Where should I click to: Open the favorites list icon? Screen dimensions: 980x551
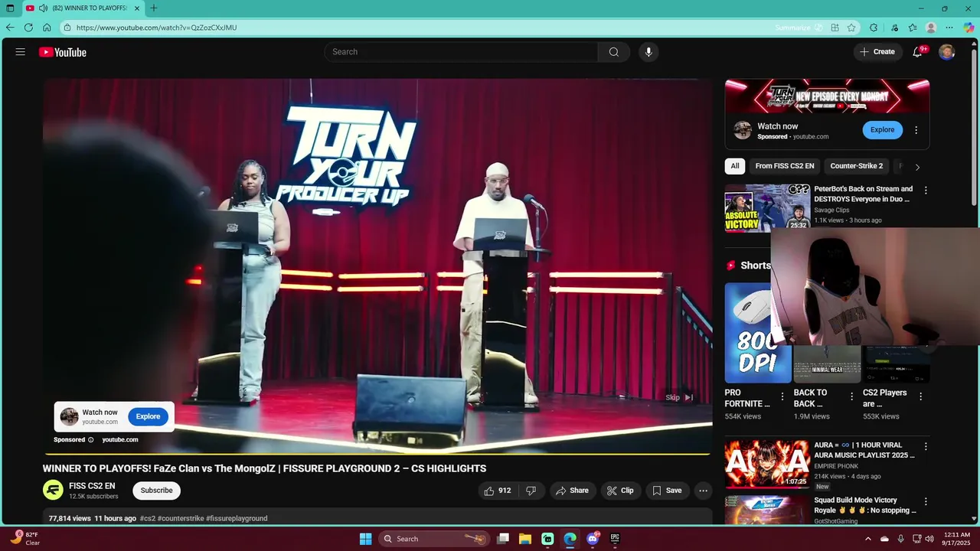click(913, 28)
